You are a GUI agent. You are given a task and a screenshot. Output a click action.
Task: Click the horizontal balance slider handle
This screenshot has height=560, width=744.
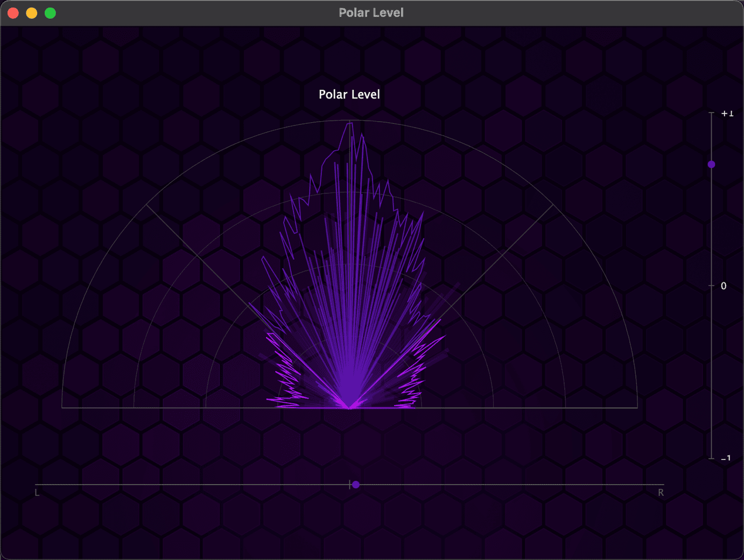click(x=356, y=485)
